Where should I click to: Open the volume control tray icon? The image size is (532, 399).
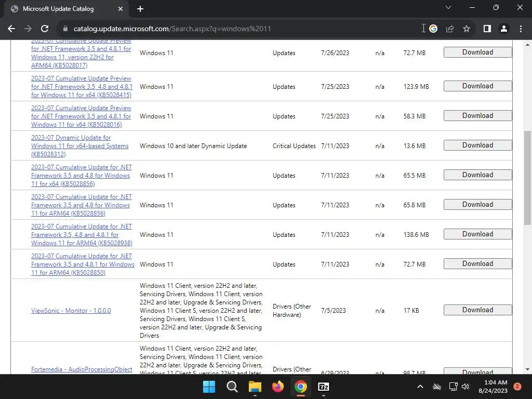pos(465,387)
